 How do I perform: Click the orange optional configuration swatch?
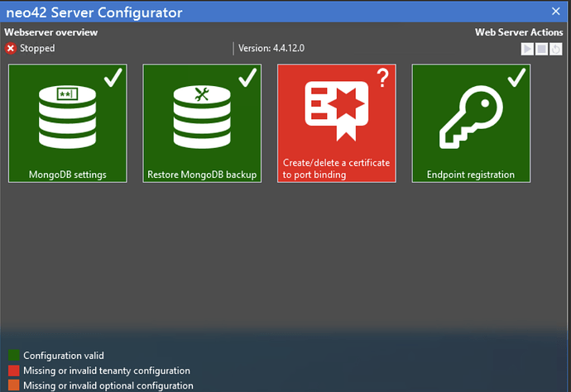tap(13, 385)
